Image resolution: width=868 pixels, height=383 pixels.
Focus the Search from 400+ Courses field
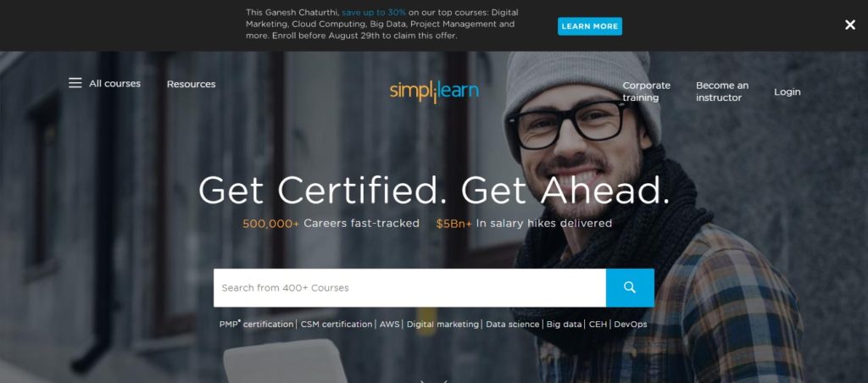(409, 288)
